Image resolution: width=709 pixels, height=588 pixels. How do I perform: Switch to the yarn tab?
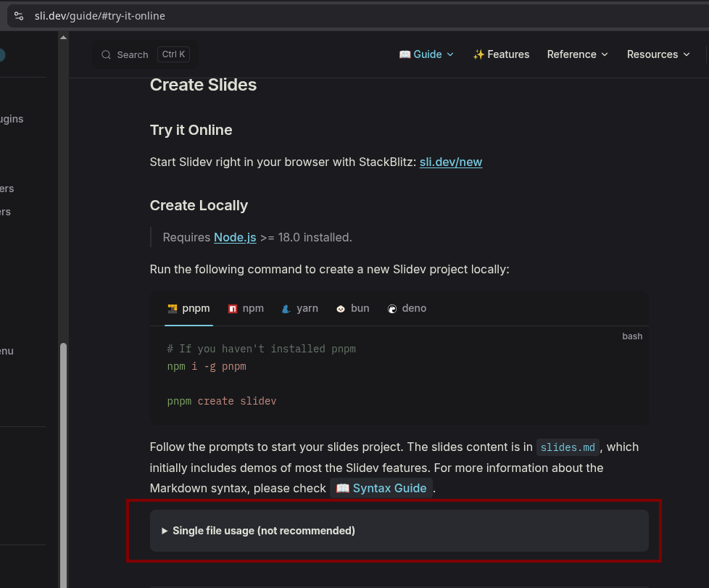[x=300, y=308]
